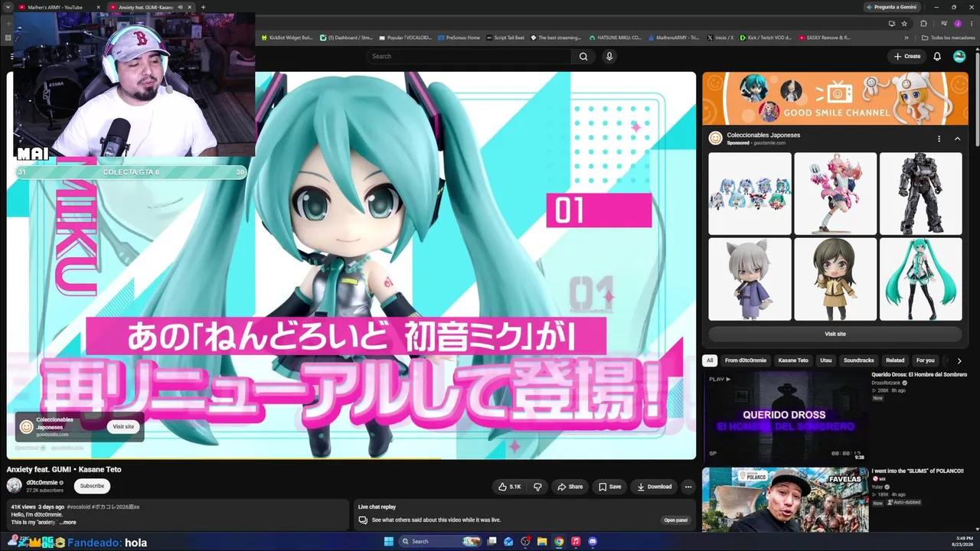Open the Script Tail Beat bookmark

tap(505, 37)
